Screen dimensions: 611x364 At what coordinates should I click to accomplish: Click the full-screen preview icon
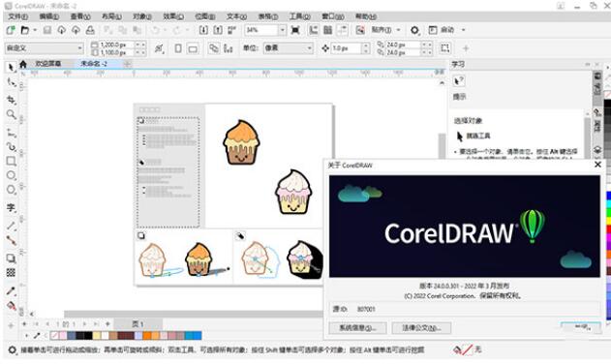coord(295,30)
